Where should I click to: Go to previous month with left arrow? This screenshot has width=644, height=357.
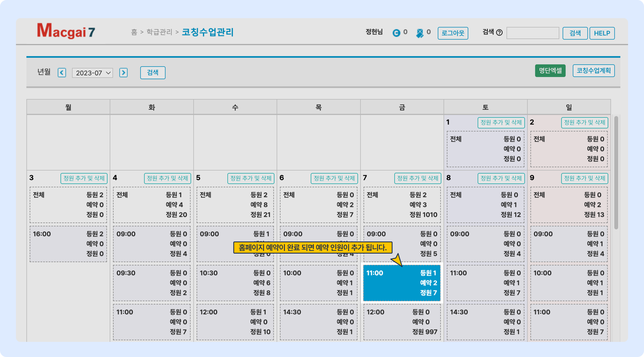point(62,73)
